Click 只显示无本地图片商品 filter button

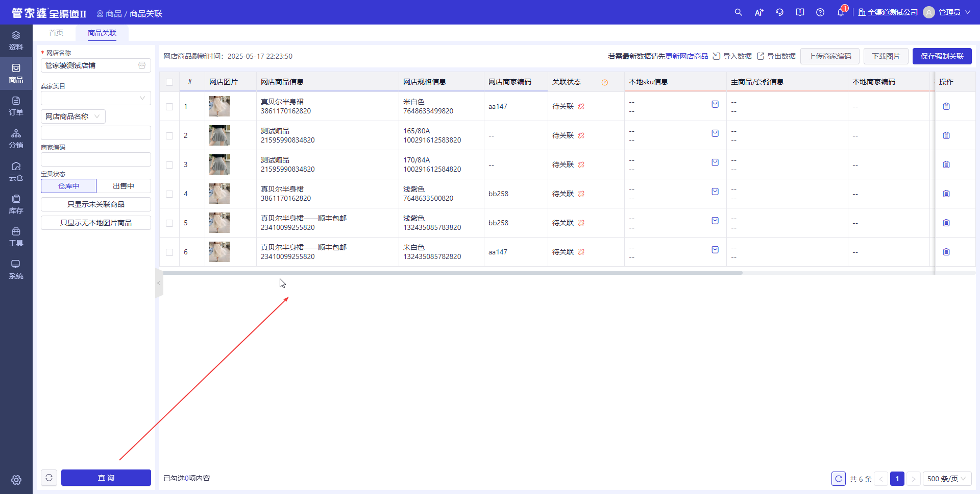(96, 223)
